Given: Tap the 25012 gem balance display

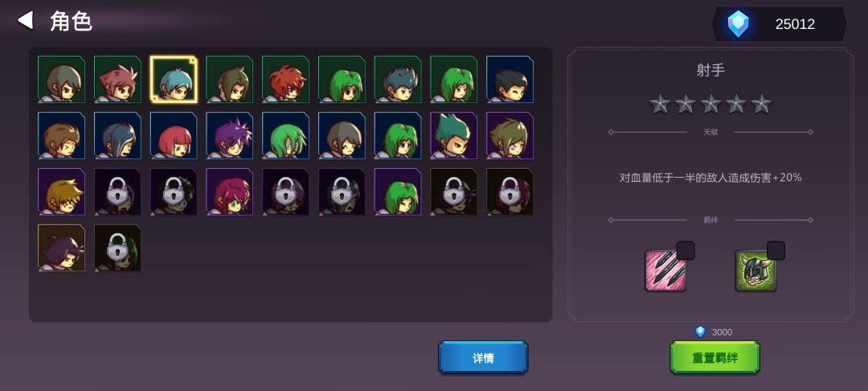Looking at the screenshot, I should point(779,24).
